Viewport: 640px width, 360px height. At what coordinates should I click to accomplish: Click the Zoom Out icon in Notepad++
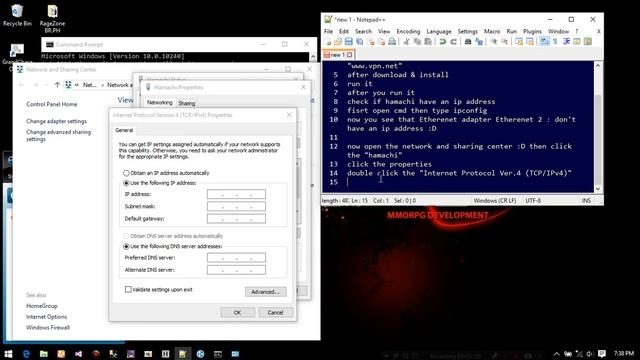505,41
